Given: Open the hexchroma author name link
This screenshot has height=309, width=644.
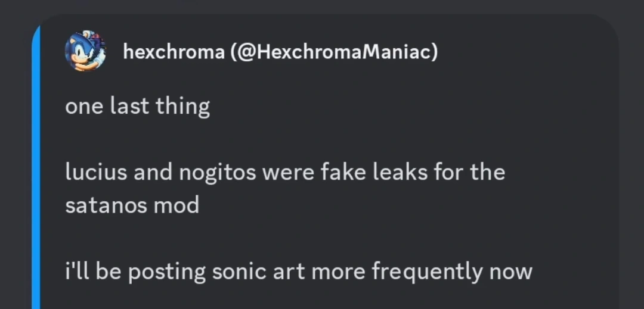Looking at the screenshot, I should [x=173, y=52].
